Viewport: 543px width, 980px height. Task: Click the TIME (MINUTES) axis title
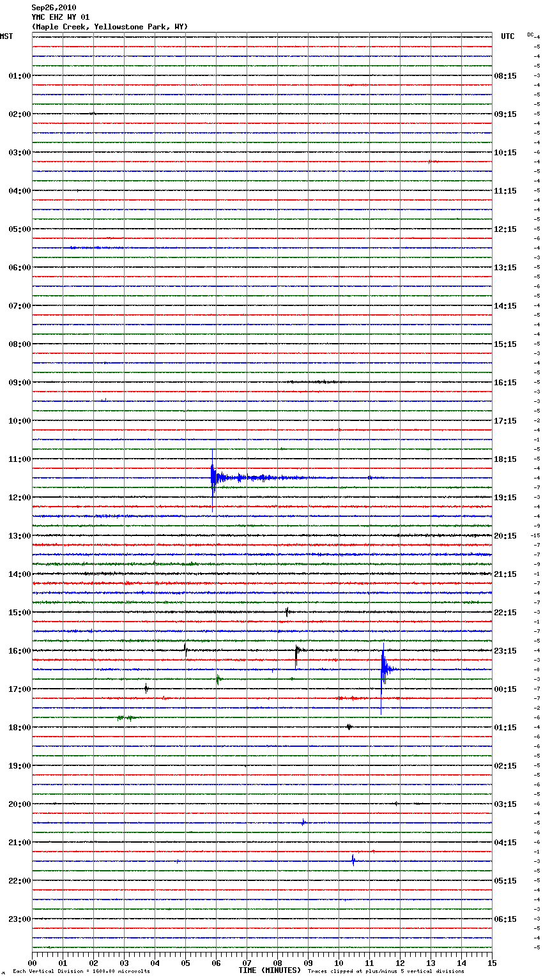[270, 970]
